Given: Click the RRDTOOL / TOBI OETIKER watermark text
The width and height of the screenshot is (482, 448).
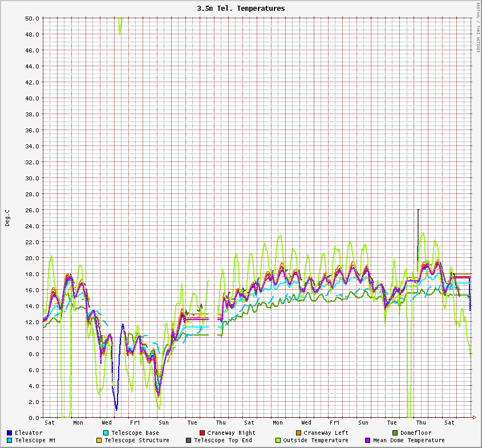Looking at the screenshot, I should [477, 27].
